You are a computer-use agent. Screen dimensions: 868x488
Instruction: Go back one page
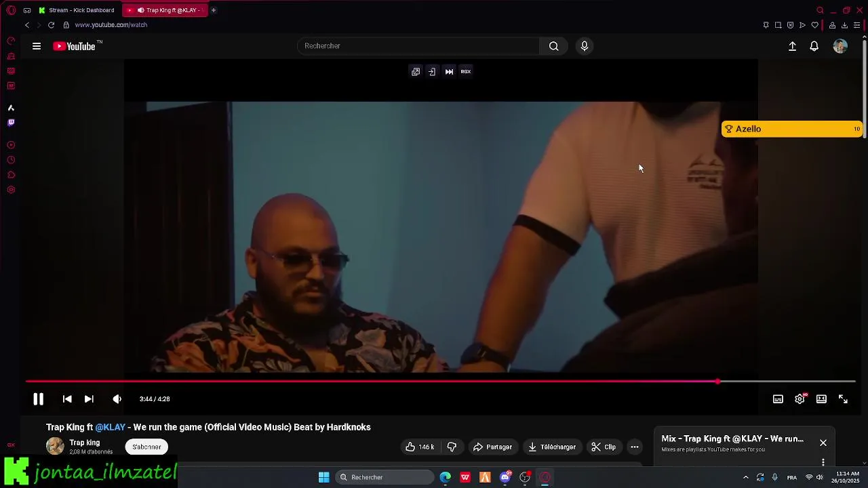[x=27, y=25]
